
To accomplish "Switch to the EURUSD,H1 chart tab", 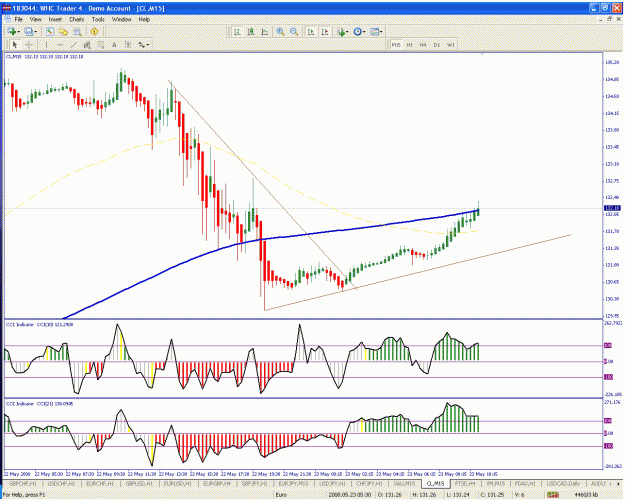I will (177, 483).
